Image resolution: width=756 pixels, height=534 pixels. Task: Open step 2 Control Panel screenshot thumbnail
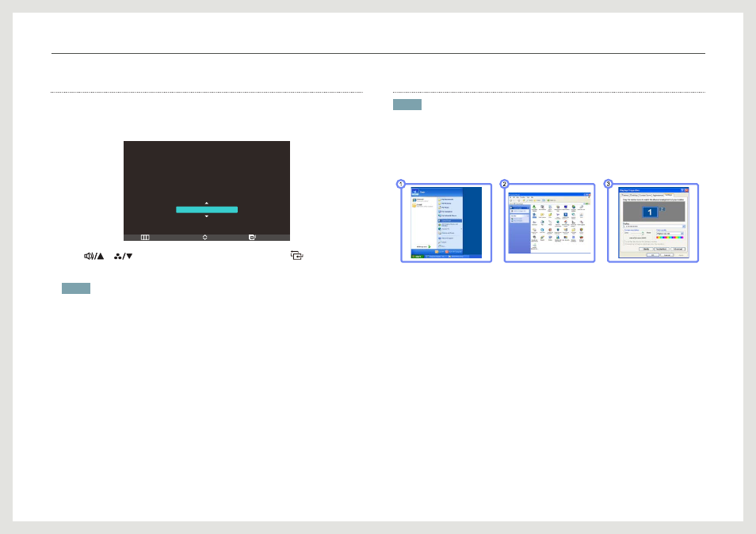click(x=550, y=223)
